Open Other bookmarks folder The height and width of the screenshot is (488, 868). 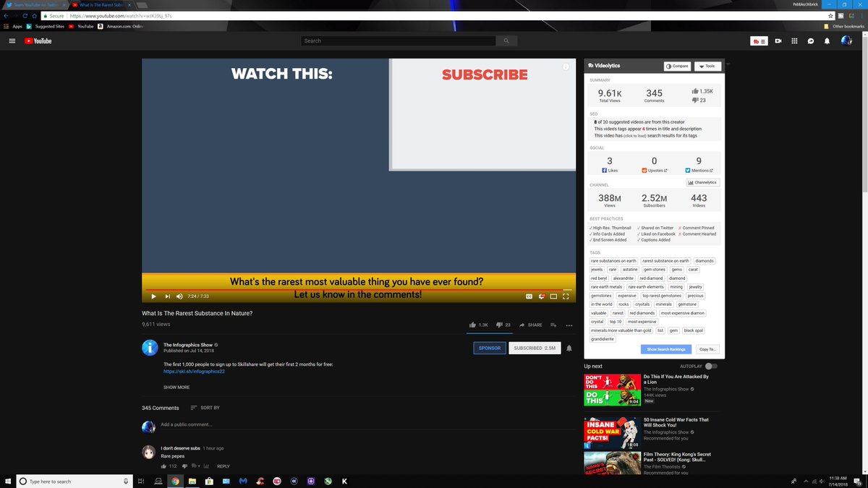pos(844,26)
